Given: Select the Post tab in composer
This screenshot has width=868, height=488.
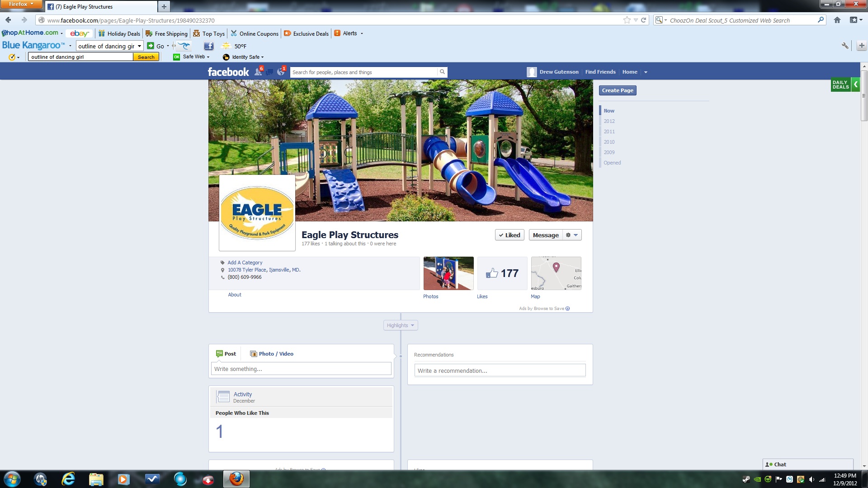Looking at the screenshot, I should click(226, 354).
